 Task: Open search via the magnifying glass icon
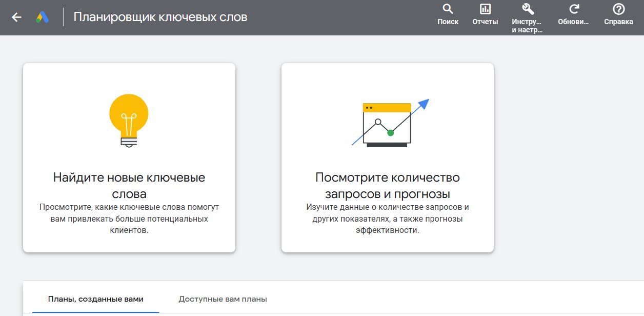point(448,9)
